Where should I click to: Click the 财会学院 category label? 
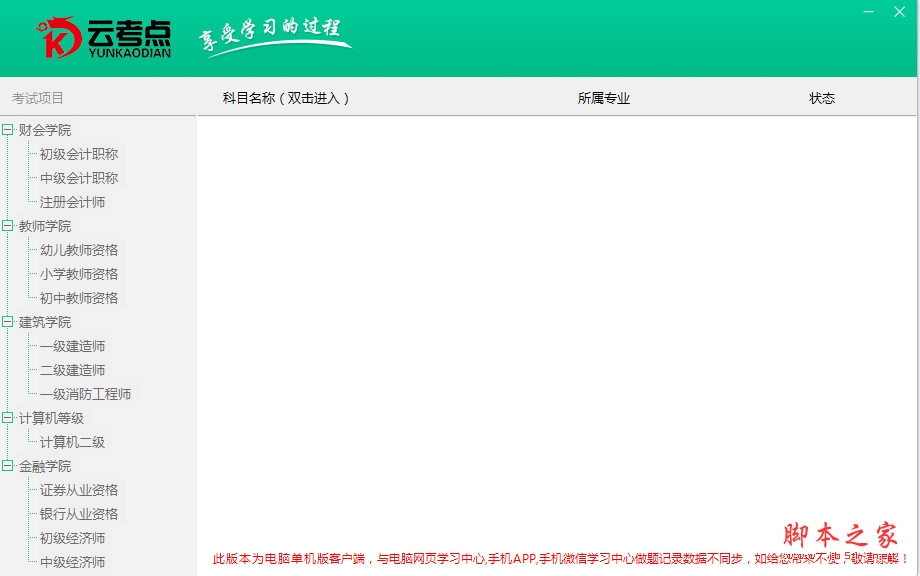tap(45, 130)
